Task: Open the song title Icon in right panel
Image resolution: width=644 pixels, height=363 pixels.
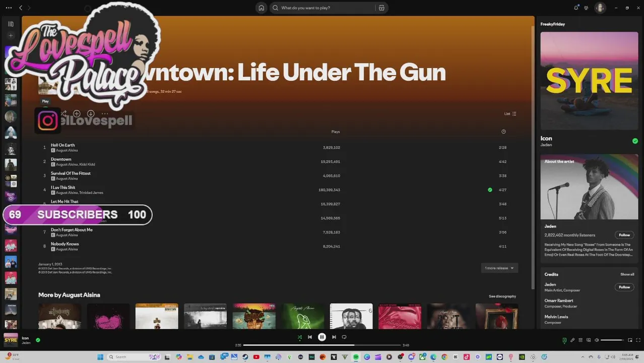Action: click(546, 138)
